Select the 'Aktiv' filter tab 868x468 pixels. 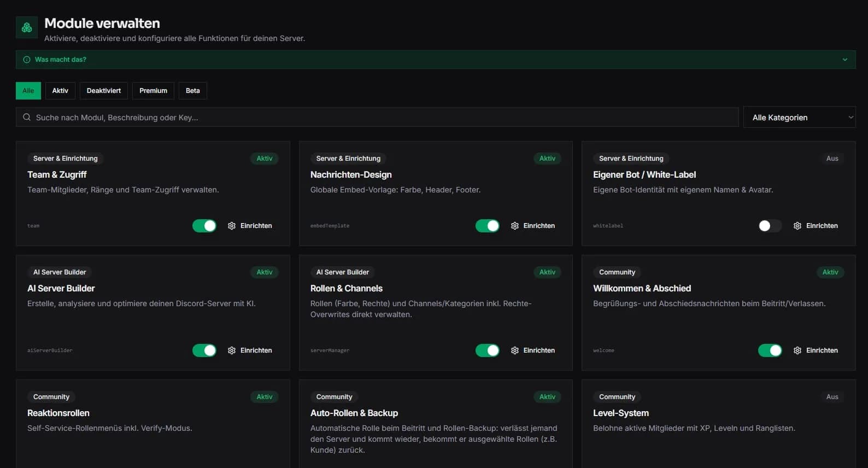click(x=60, y=91)
